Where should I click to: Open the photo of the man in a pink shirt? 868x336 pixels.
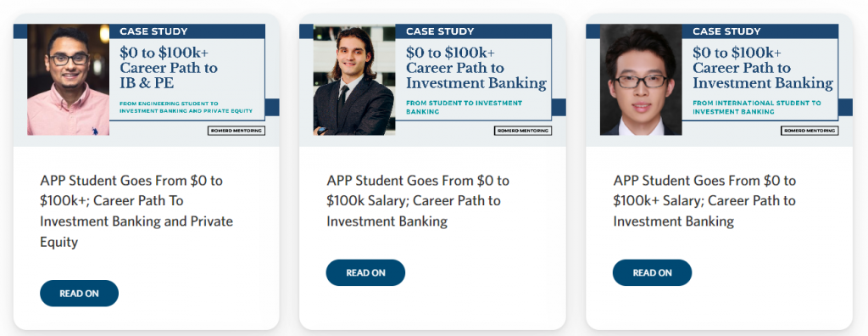tap(68, 80)
